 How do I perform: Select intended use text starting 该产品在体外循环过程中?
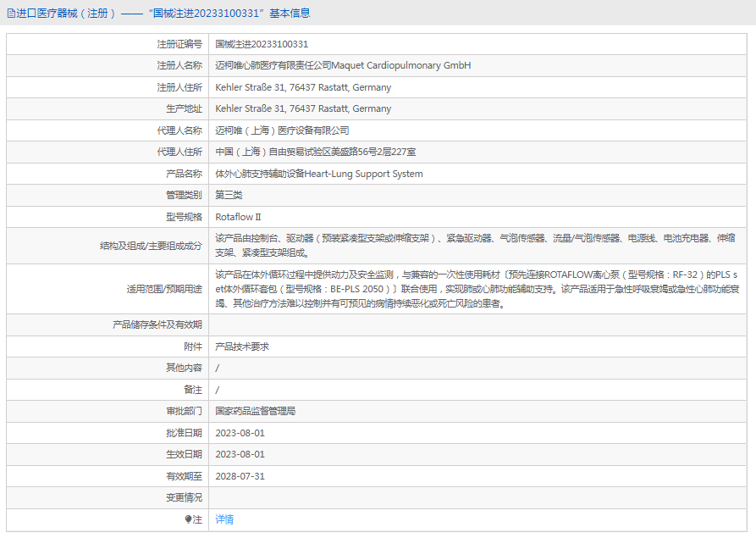pyautogui.click(x=477, y=289)
